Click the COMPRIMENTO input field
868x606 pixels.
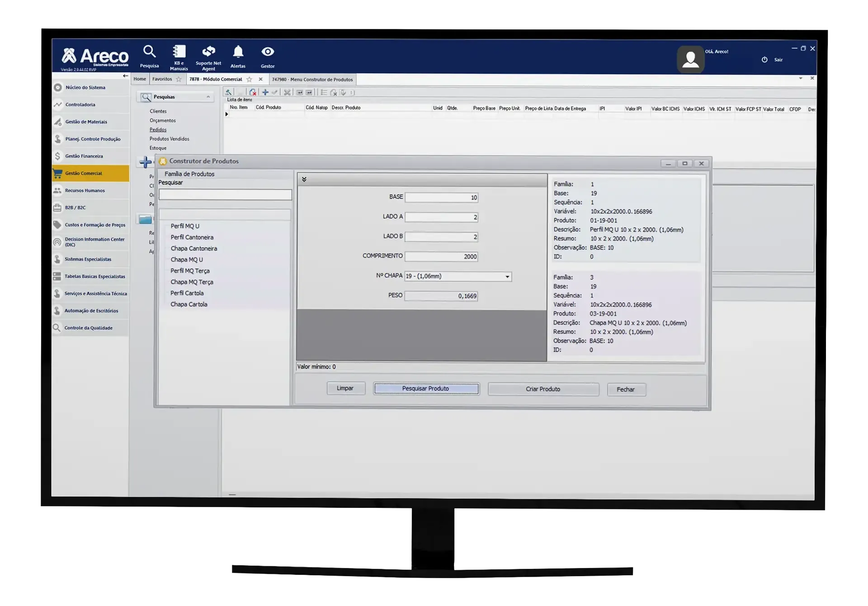pos(442,256)
